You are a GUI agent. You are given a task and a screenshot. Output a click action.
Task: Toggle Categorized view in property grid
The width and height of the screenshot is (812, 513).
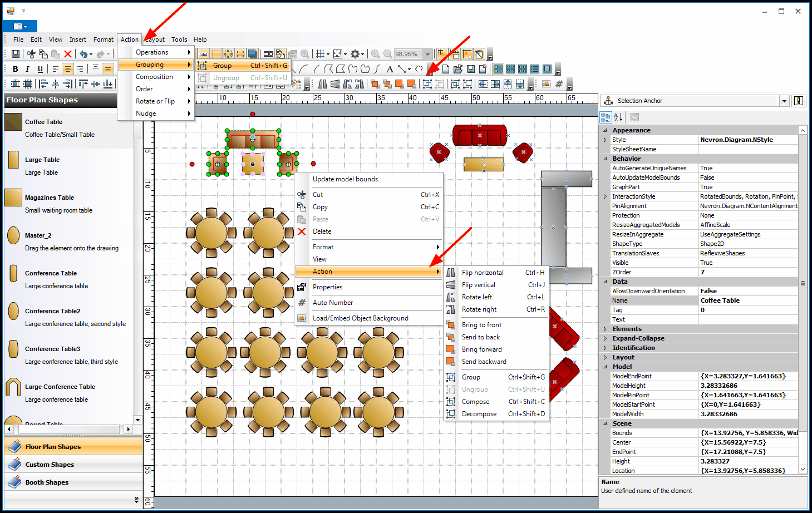606,117
